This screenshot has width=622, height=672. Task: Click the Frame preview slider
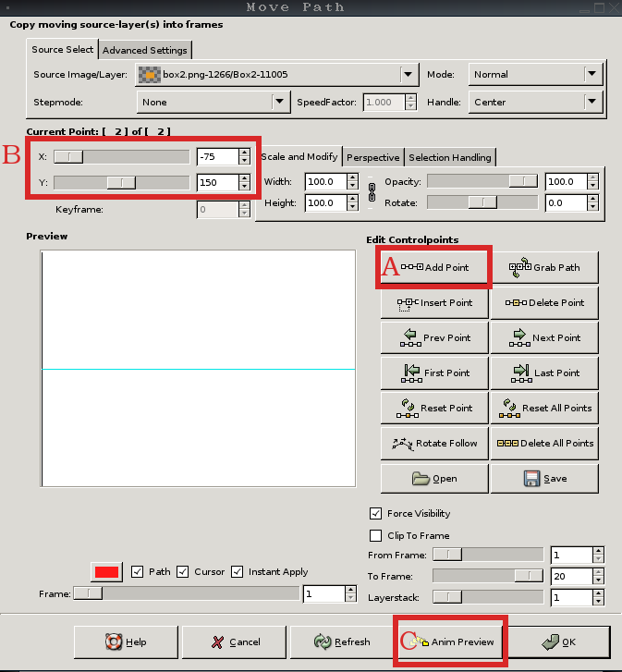point(187,593)
